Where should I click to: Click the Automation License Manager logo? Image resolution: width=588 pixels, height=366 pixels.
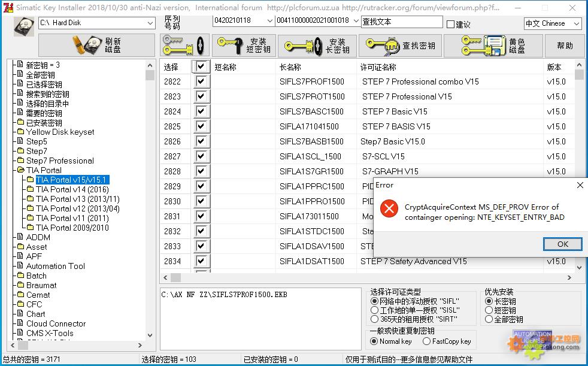532,340
